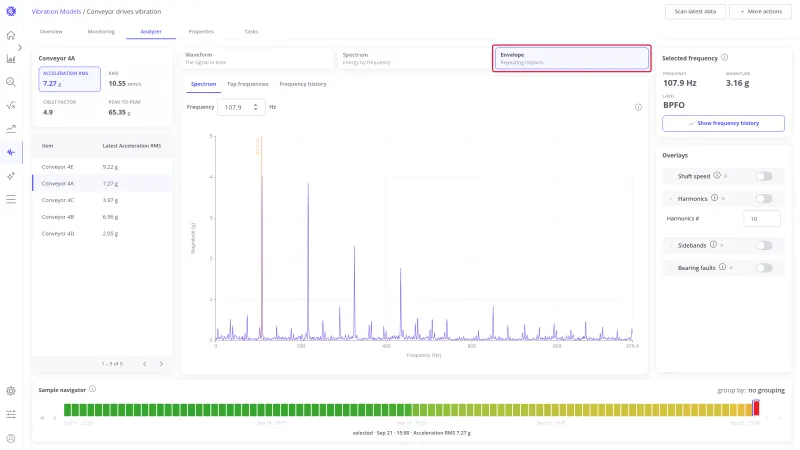The image size is (800, 450).
Task: Jump to first sample in navigator
Action: 42,418
